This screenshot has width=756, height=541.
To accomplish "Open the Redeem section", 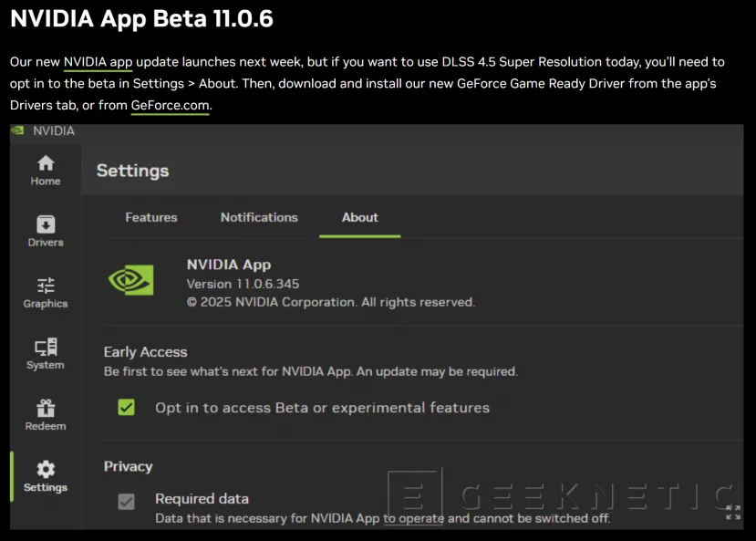I will pos(45,415).
